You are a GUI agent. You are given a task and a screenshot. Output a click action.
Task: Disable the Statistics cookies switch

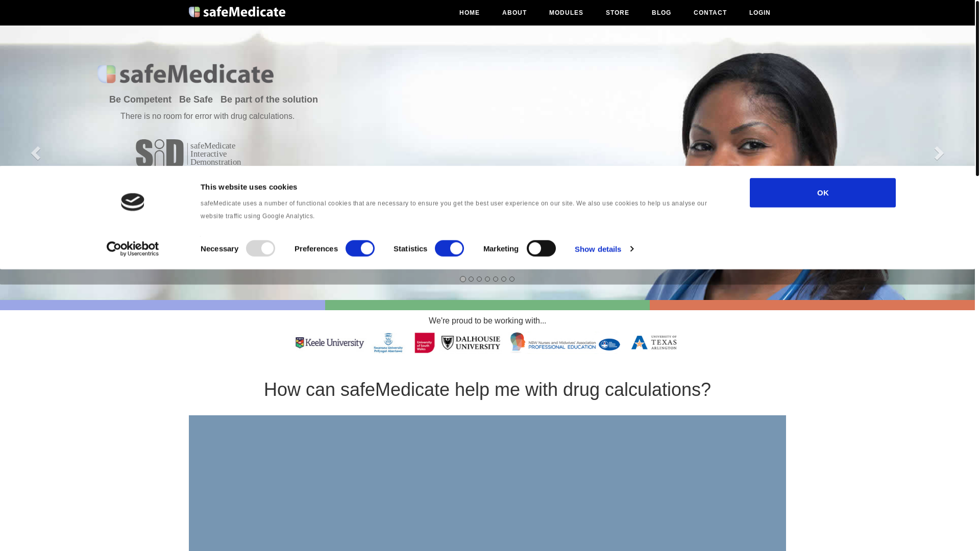(449, 248)
